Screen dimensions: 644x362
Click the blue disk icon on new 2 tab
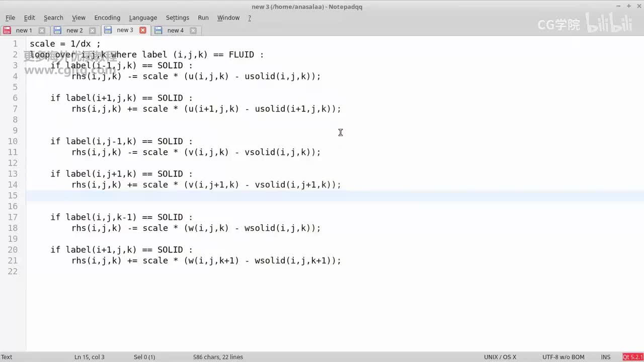[x=57, y=31]
